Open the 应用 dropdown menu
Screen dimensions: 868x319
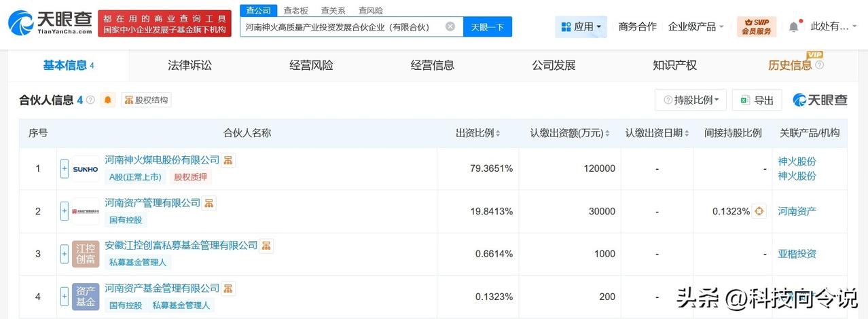point(581,26)
